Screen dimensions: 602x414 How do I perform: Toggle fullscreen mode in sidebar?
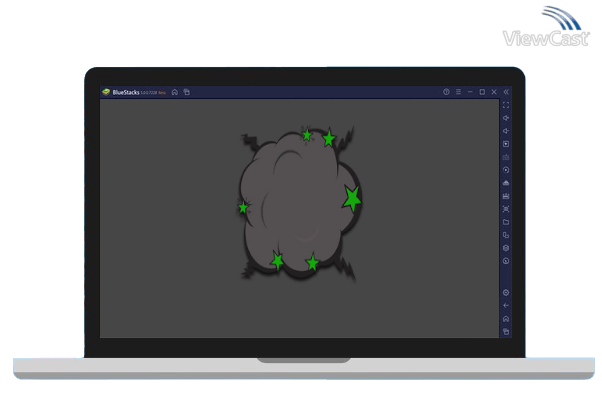(x=506, y=105)
